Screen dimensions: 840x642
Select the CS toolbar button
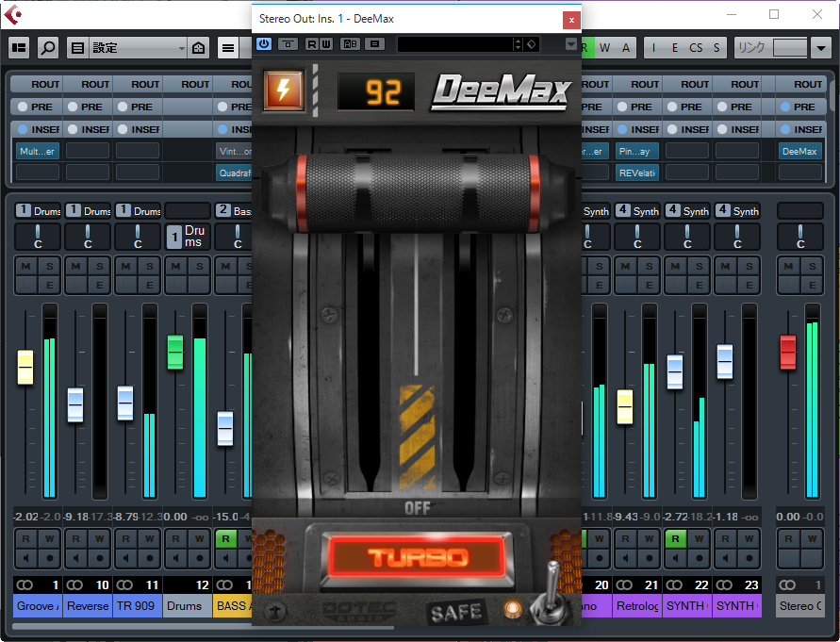pos(696,48)
